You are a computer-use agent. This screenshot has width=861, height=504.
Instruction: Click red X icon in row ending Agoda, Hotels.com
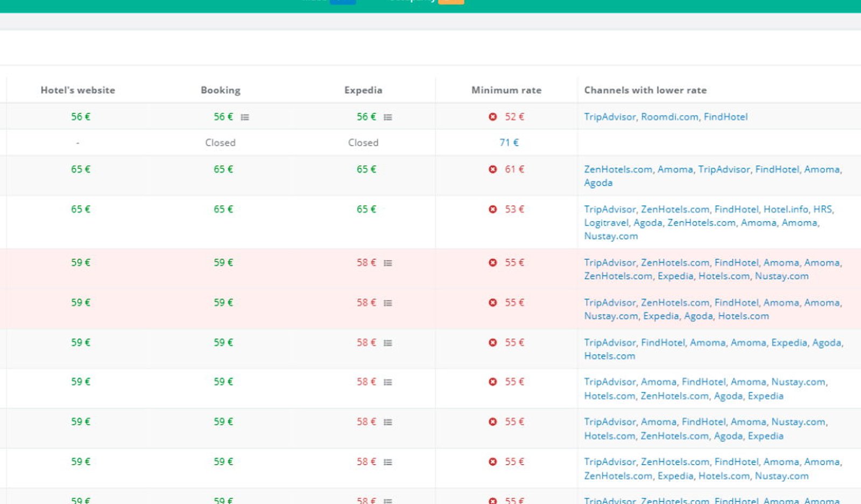click(492, 303)
